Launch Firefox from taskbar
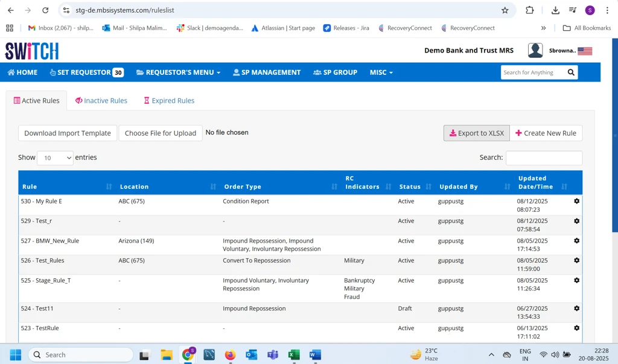 (x=230, y=355)
